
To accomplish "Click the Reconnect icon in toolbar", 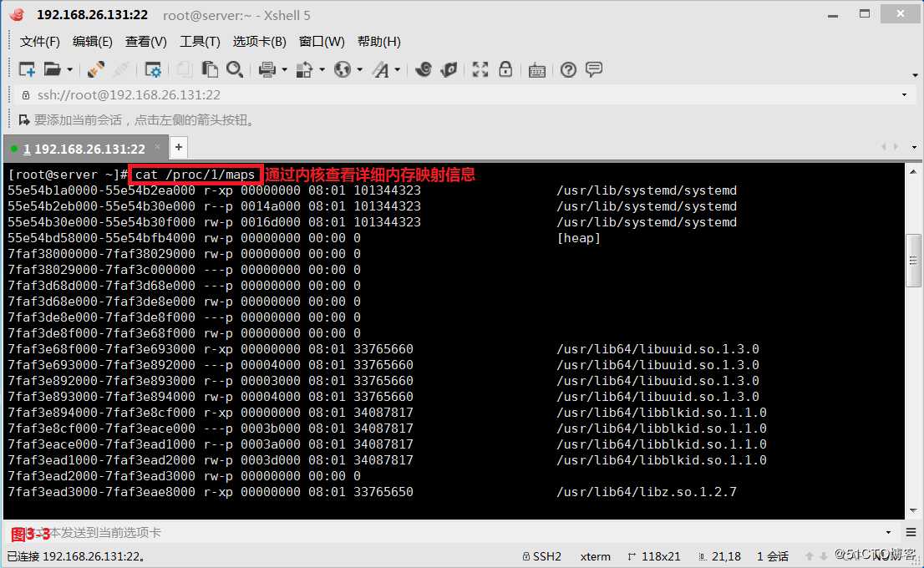I will coord(121,69).
